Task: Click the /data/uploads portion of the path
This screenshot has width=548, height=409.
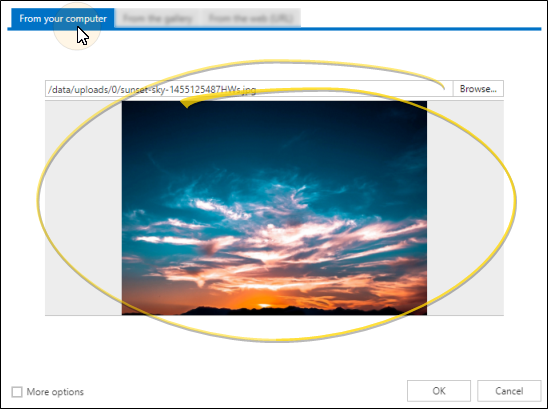Action: point(78,90)
